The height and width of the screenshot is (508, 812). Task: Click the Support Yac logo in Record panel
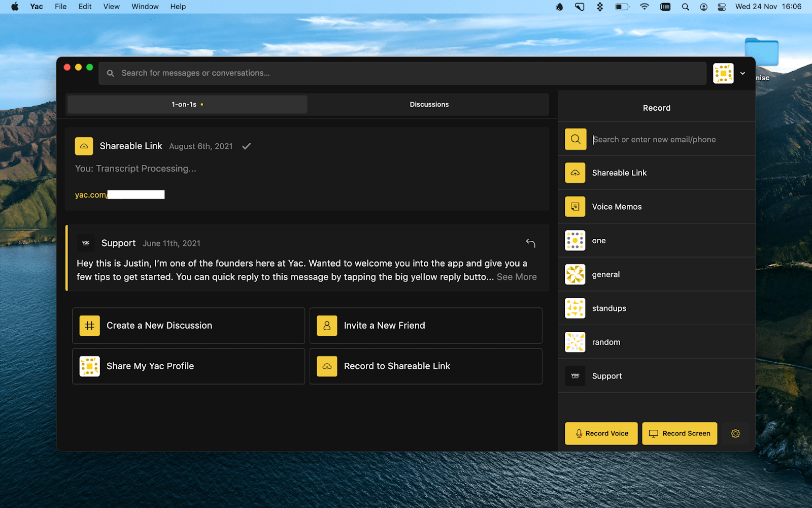click(x=575, y=376)
